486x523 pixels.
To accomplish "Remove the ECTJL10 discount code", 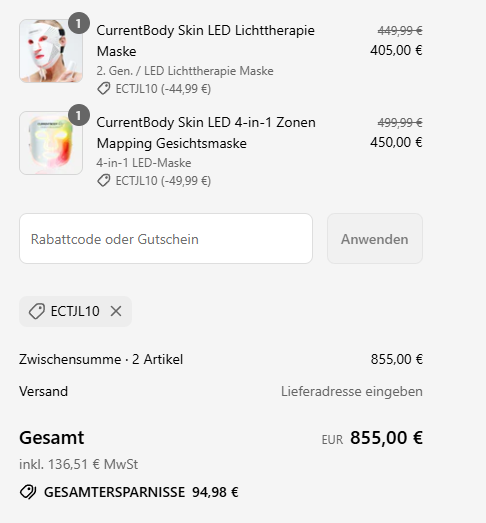I will click(116, 311).
